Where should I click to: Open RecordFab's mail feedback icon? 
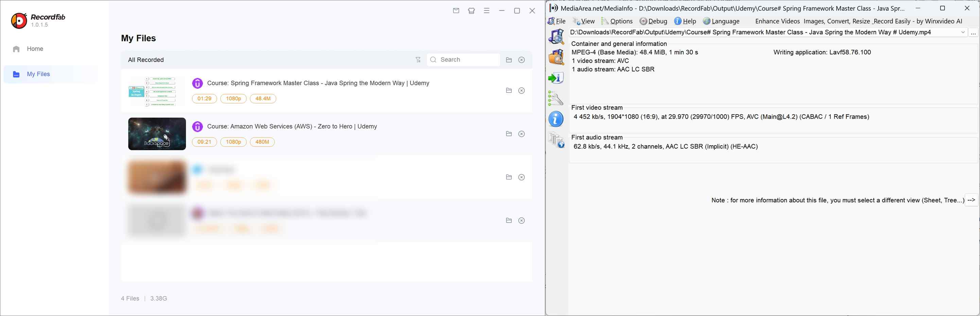(456, 11)
